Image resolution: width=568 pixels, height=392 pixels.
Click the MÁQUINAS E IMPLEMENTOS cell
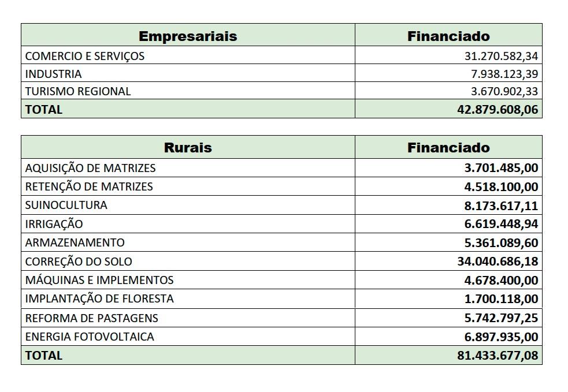pyautogui.click(x=99, y=280)
